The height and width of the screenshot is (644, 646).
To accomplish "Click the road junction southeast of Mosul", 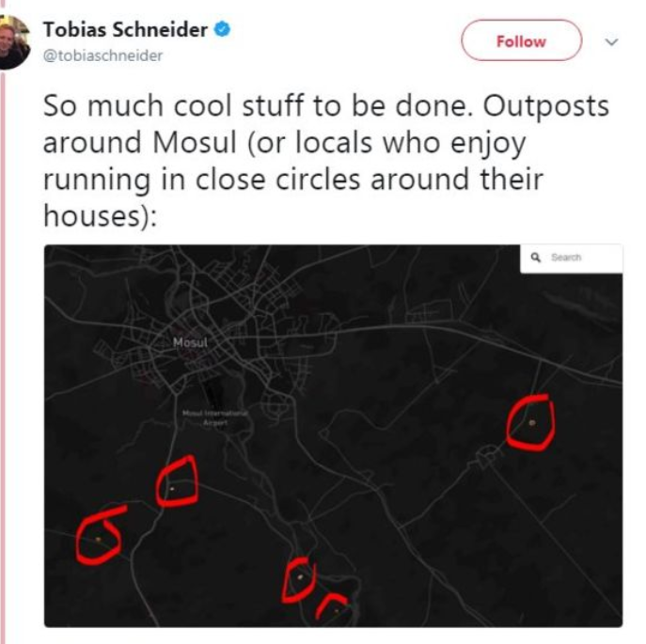I will [x=486, y=458].
